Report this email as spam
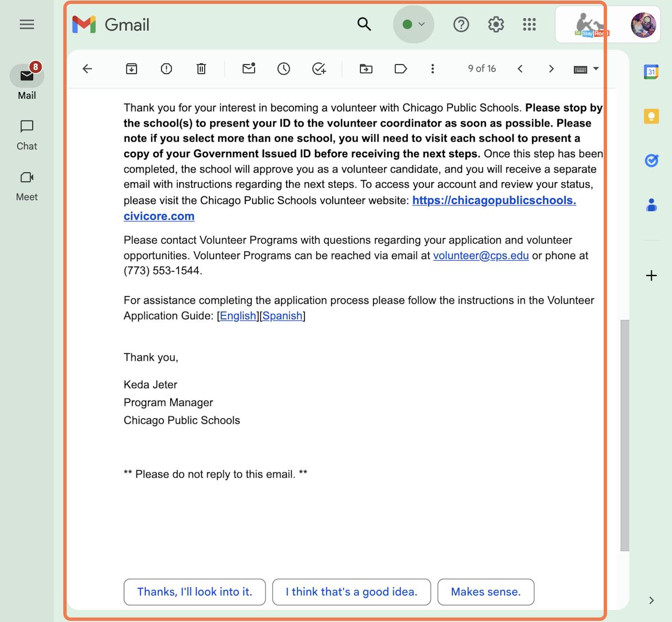This screenshot has height=622, width=672. point(166,69)
